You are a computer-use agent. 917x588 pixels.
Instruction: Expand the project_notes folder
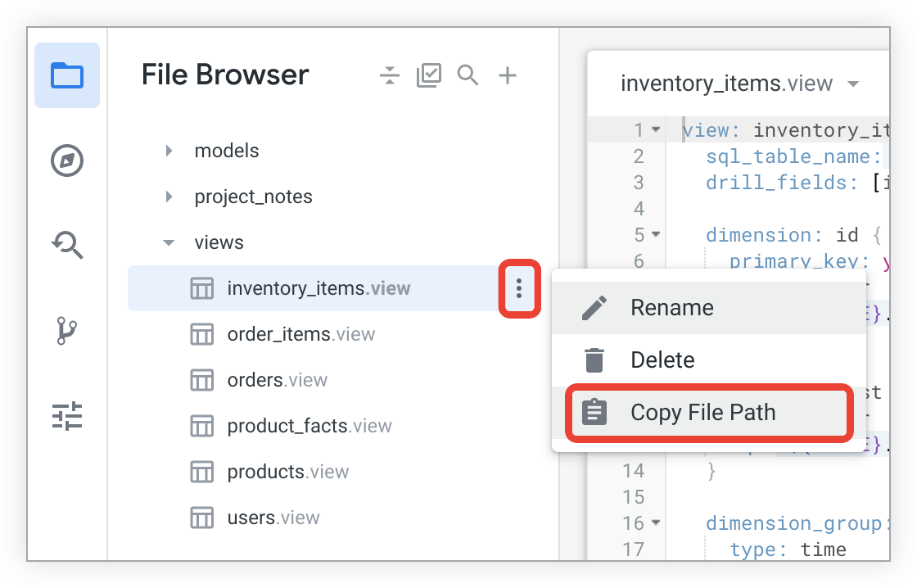pyautogui.click(x=169, y=197)
